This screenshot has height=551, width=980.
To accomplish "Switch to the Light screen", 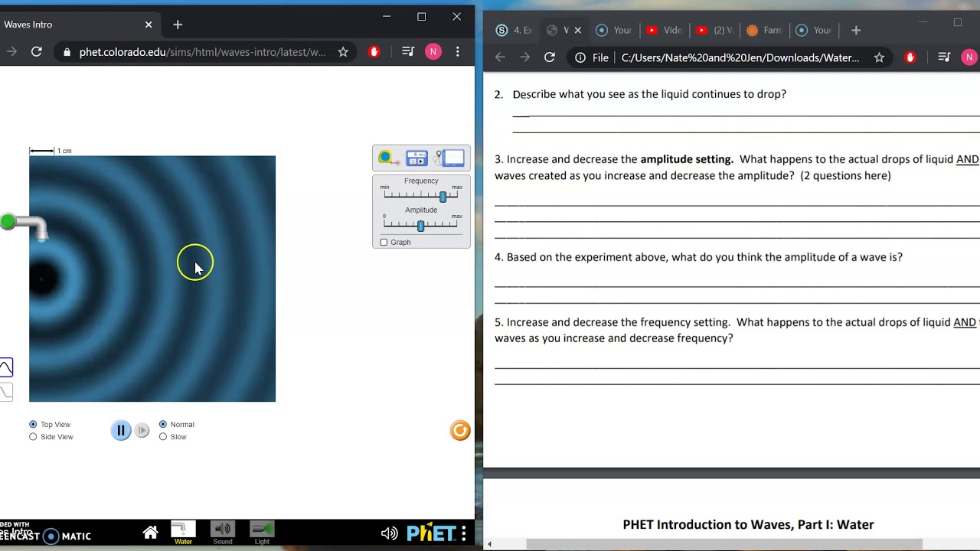I will point(262,533).
